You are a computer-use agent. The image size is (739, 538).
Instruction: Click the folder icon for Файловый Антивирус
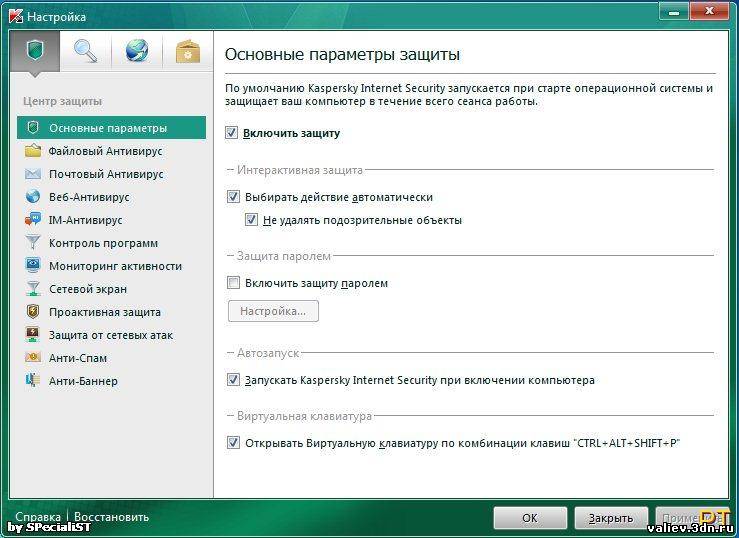click(x=33, y=151)
